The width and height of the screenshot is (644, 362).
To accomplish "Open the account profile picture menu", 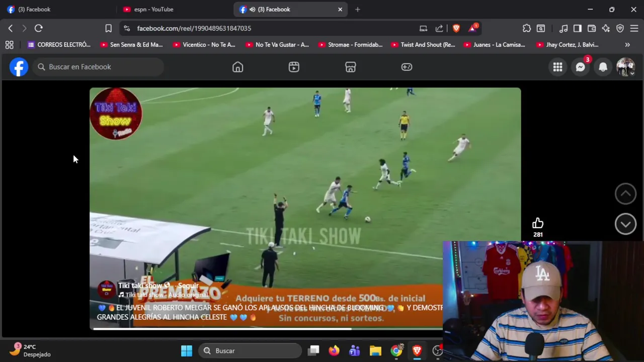I will click(x=625, y=67).
